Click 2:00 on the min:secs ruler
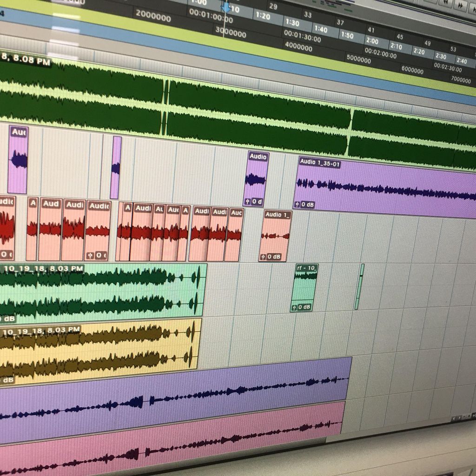 coord(372,41)
